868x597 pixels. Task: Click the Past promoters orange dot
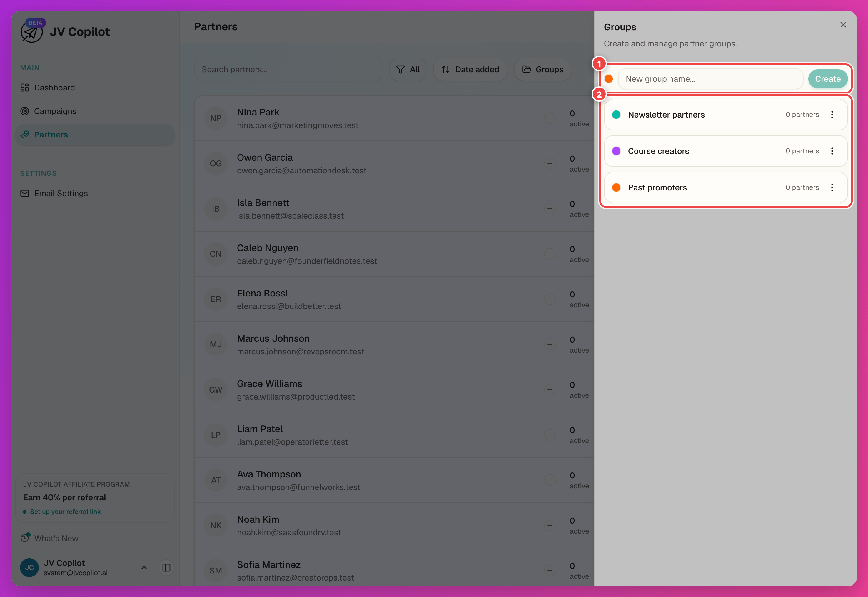tap(616, 187)
